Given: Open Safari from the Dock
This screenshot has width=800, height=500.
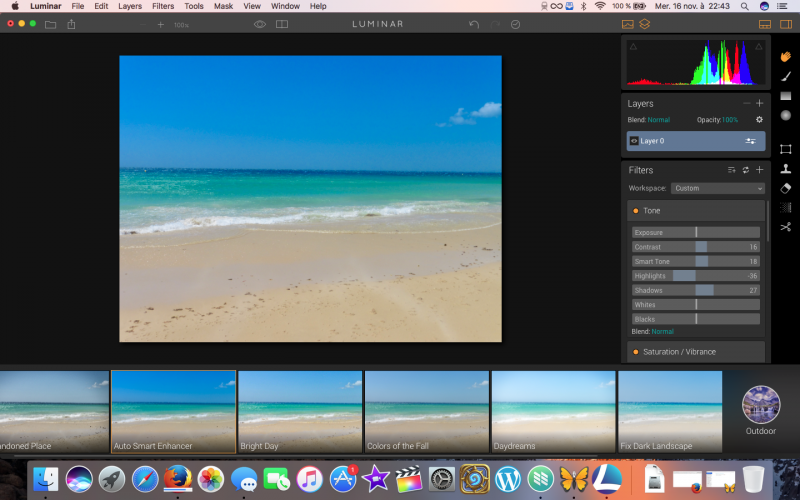Looking at the screenshot, I should [145, 480].
